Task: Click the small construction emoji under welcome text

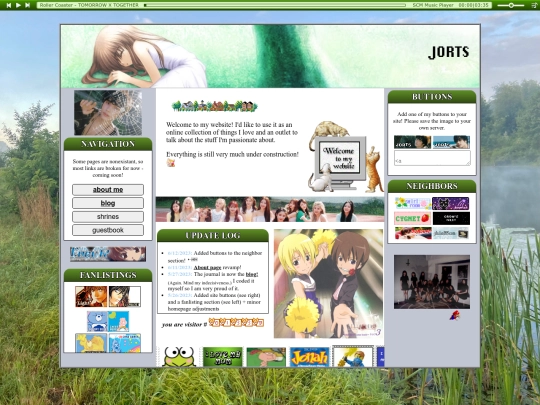Action: click(171, 163)
